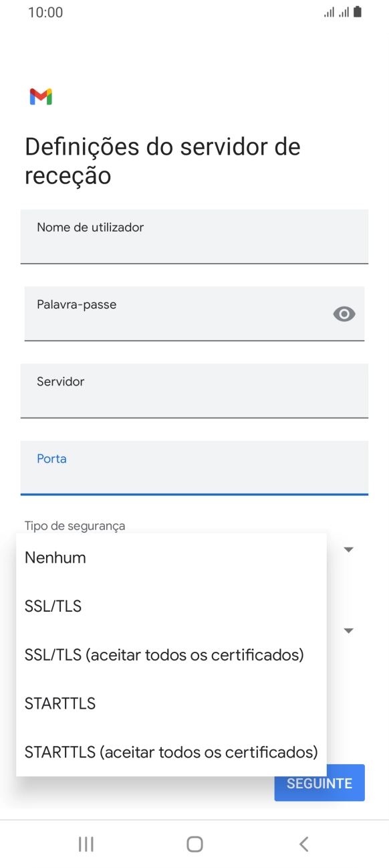The width and height of the screenshot is (389, 868).
Task: Open the lower dropdown chevron
Action: (348, 630)
